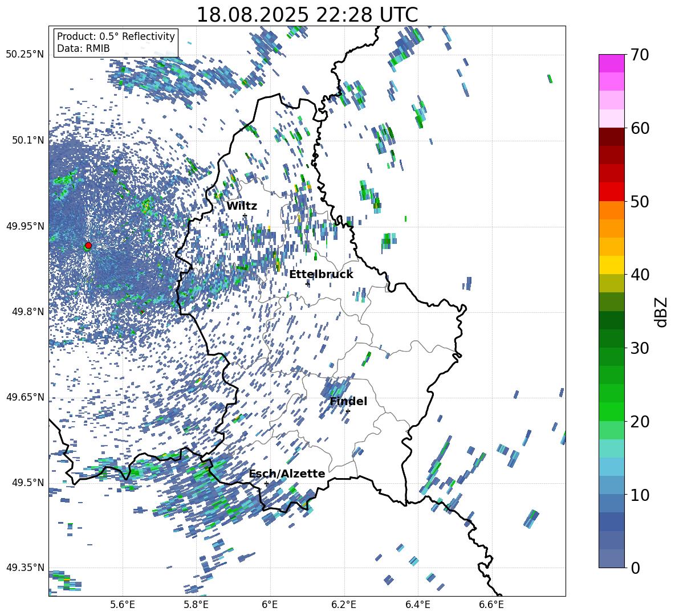Click the 60 label on colorbar
The height and width of the screenshot is (616, 675).
tap(640, 128)
